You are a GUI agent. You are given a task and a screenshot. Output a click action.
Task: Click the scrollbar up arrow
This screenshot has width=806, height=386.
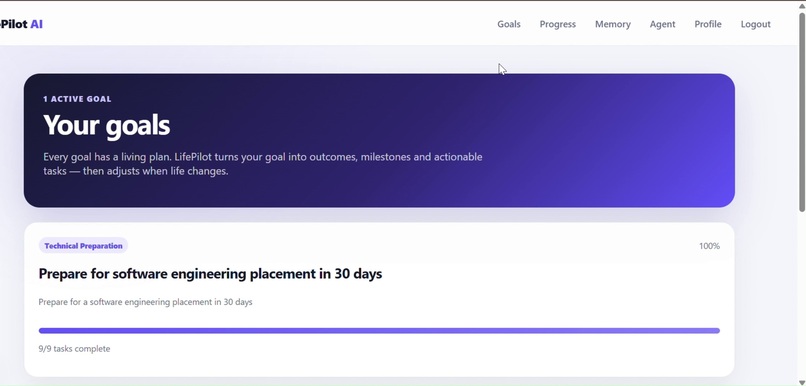[x=801, y=5]
